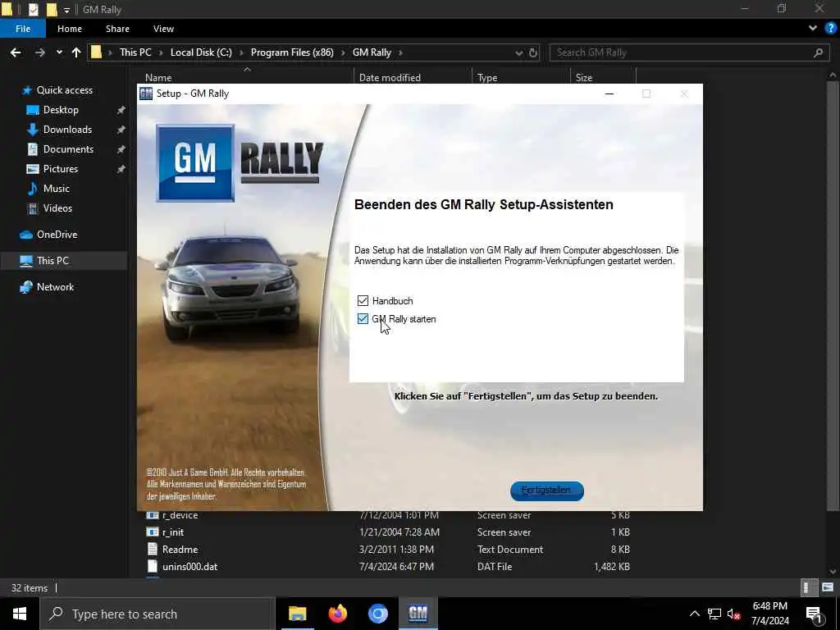Open Music in the navigation pane
The width and height of the screenshot is (840, 630).
coord(57,189)
